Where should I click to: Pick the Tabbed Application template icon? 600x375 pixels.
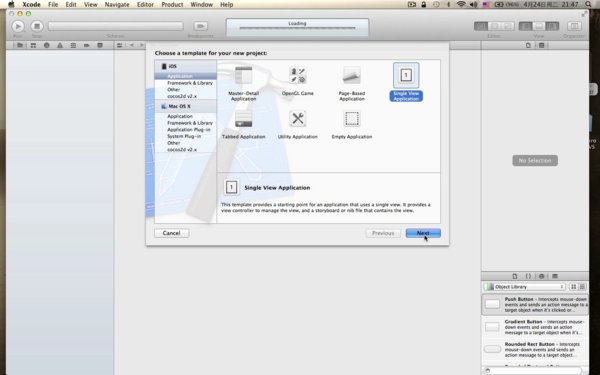[243, 119]
